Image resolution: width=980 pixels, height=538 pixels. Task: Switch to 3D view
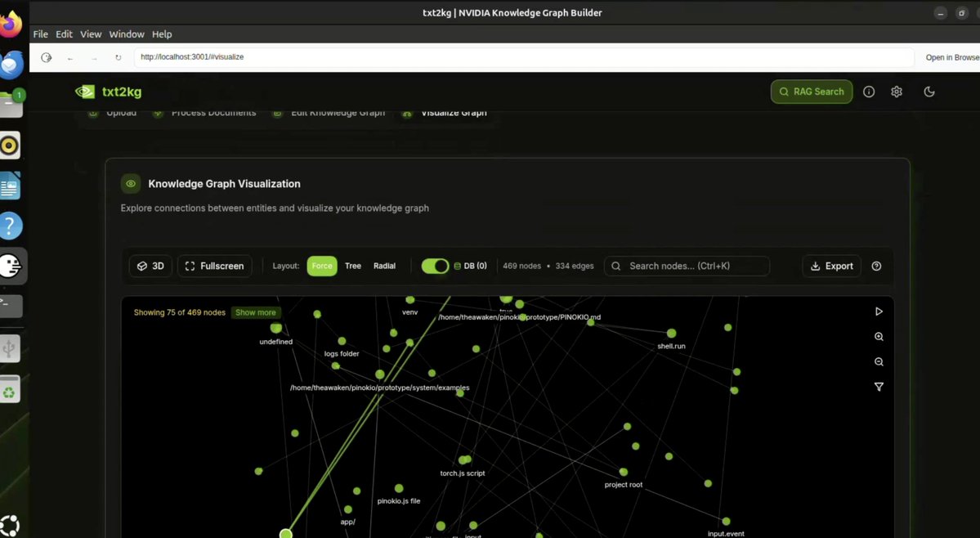[x=150, y=266]
